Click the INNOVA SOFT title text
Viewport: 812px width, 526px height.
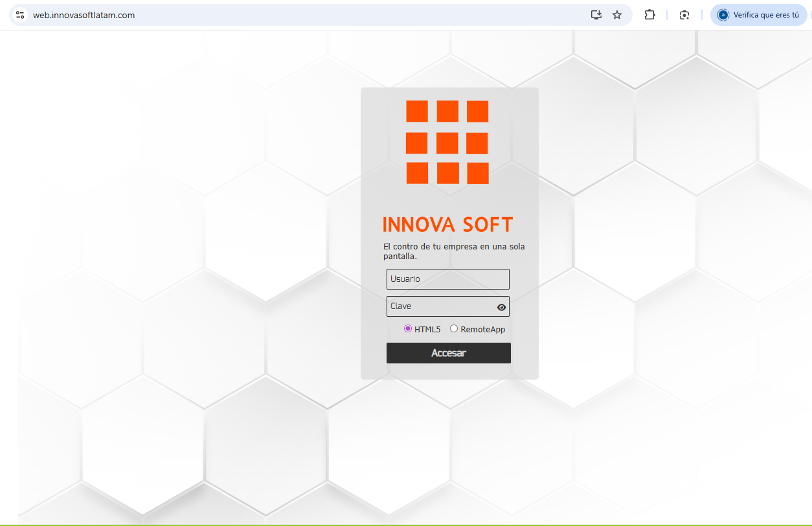(x=447, y=225)
